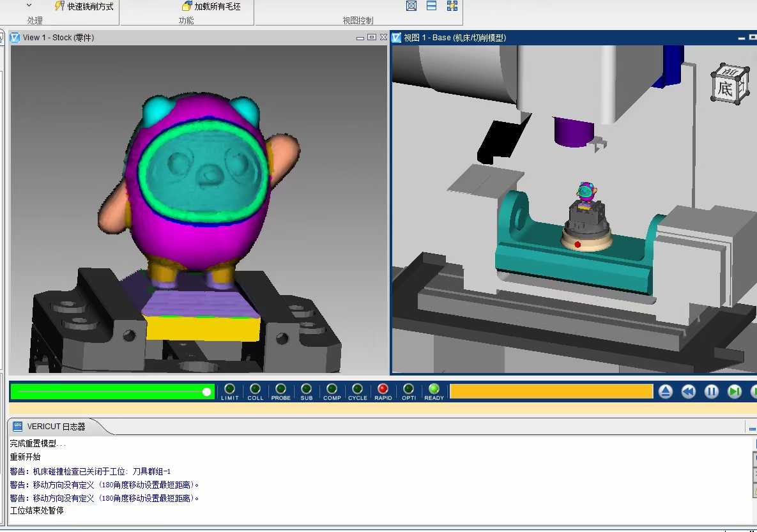Click the log line 完成重置模型
Image resolution: width=757 pixels, height=532 pixels.
pyautogui.click(x=38, y=443)
